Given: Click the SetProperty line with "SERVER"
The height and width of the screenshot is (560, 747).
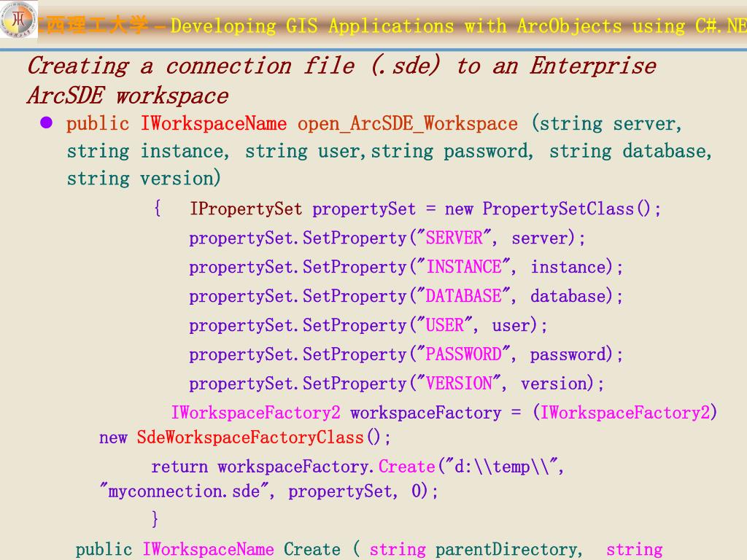Looking at the screenshot, I should 387,238.
